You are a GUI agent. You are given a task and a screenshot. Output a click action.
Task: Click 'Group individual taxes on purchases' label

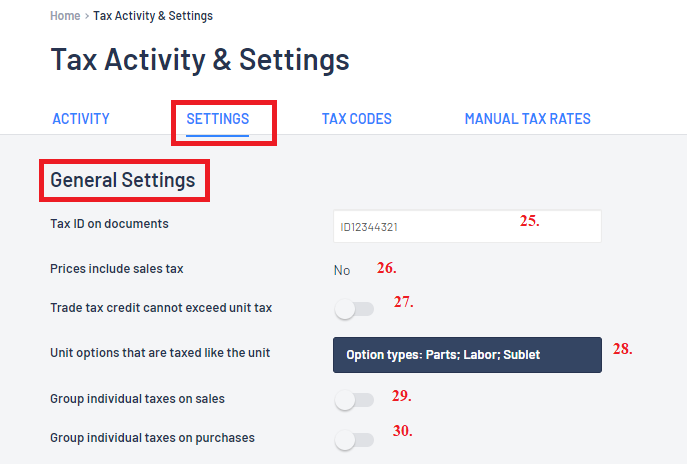click(152, 438)
